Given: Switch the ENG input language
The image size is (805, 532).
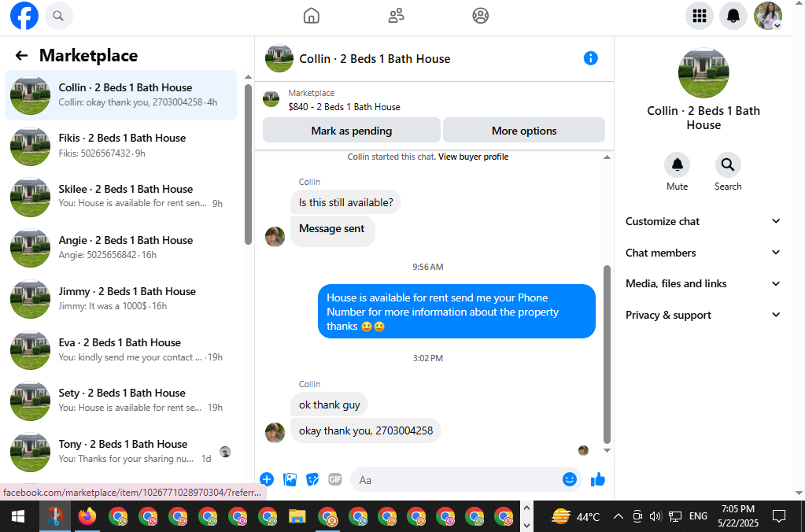Looking at the screenshot, I should pos(698,516).
